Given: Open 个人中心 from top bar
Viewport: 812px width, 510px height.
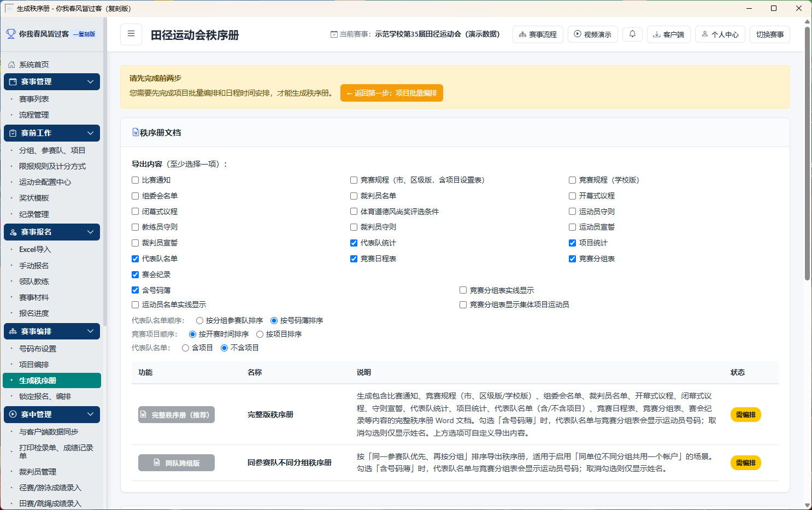Looking at the screenshot, I should (720, 34).
